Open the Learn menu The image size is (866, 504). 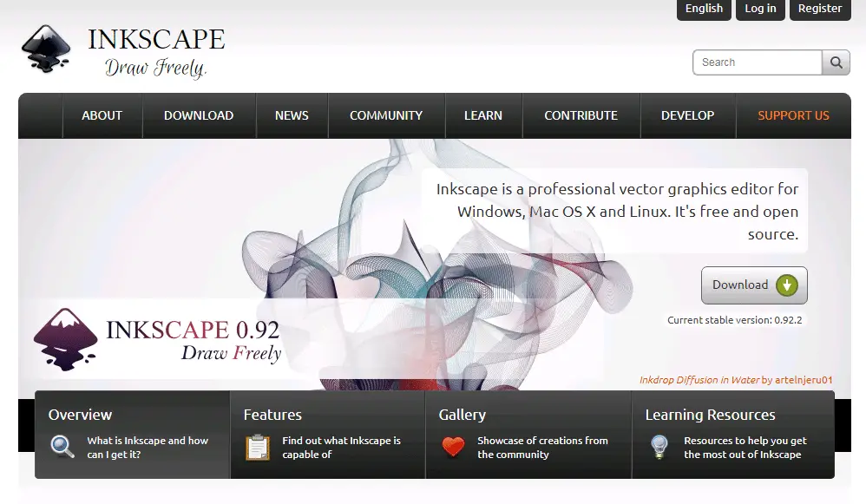(483, 115)
